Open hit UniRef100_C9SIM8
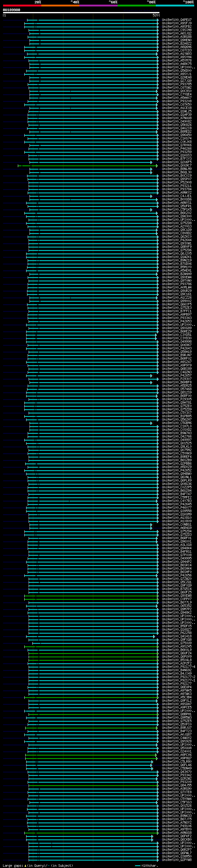The width and height of the screenshot is (197, 868). coord(177,30)
